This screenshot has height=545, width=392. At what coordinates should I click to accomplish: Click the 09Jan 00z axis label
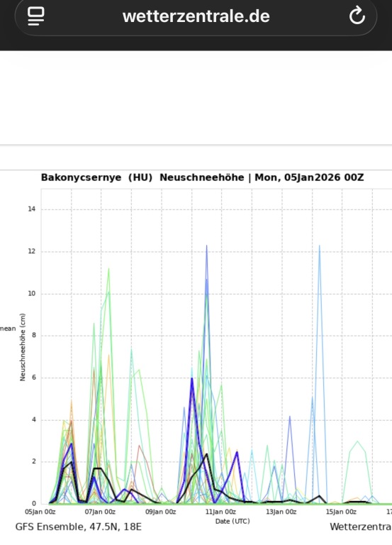point(160,512)
